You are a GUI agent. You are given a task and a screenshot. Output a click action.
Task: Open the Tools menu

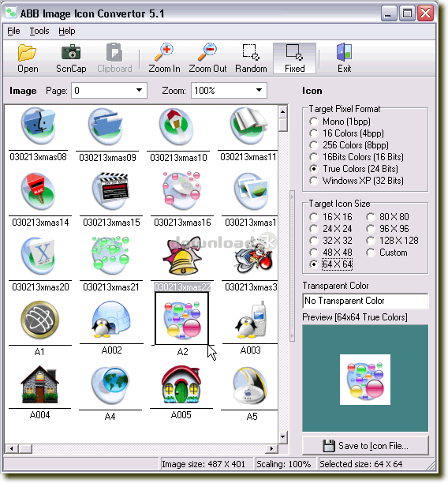point(39,31)
